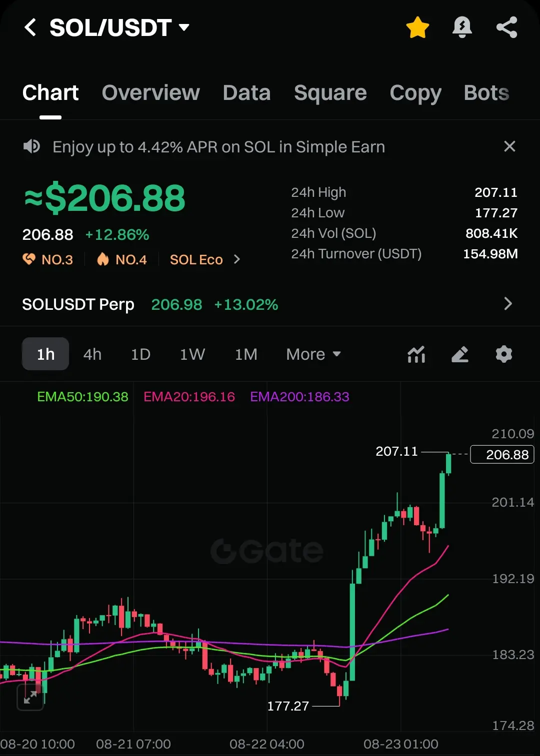Screen dimensions: 540x756
Task: Open the Bots tab
Action: pos(486,93)
